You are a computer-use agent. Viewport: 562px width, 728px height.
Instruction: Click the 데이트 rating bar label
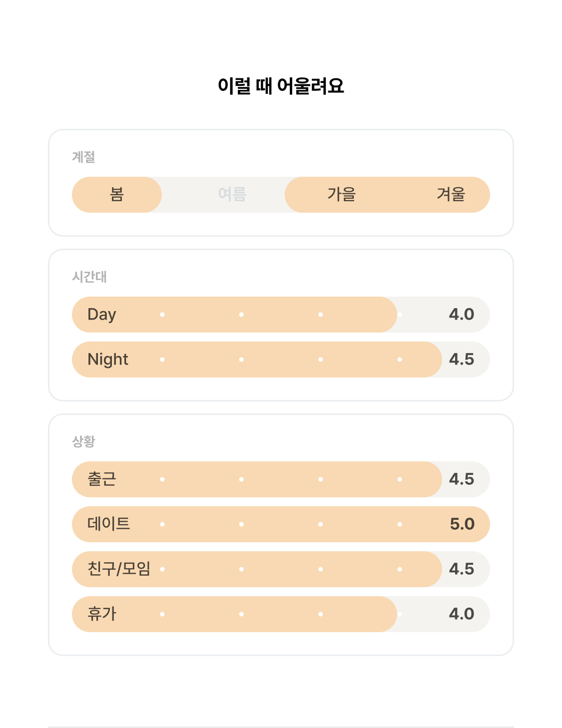[109, 524]
